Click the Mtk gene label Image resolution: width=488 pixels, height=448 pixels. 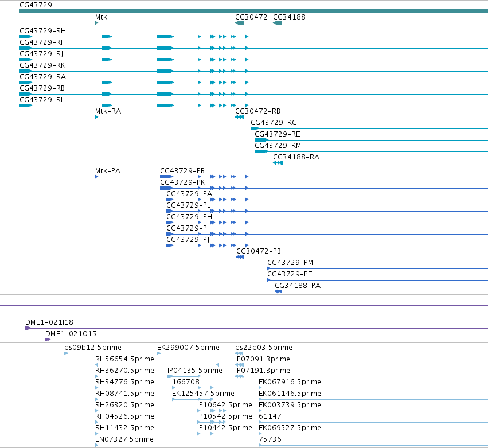click(101, 17)
